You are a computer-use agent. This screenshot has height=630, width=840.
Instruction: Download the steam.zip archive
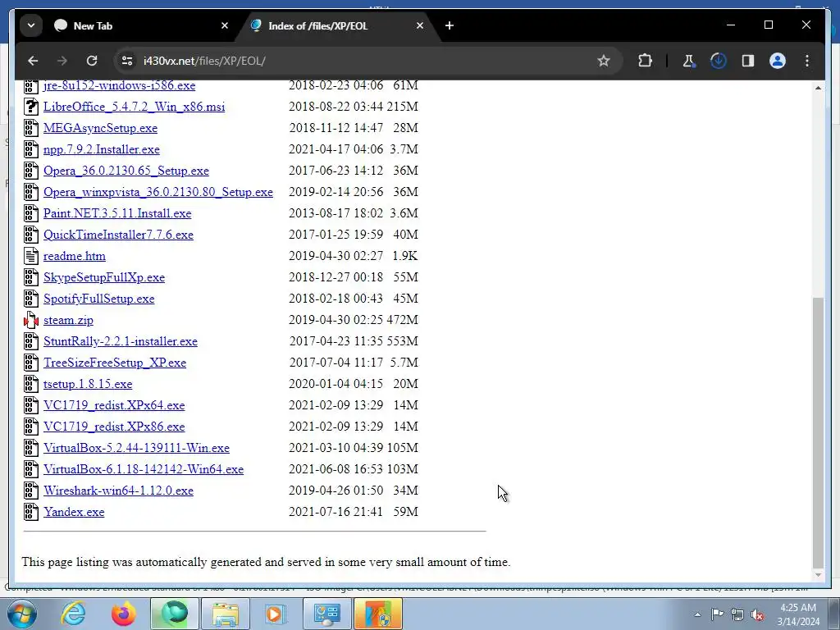point(68,320)
